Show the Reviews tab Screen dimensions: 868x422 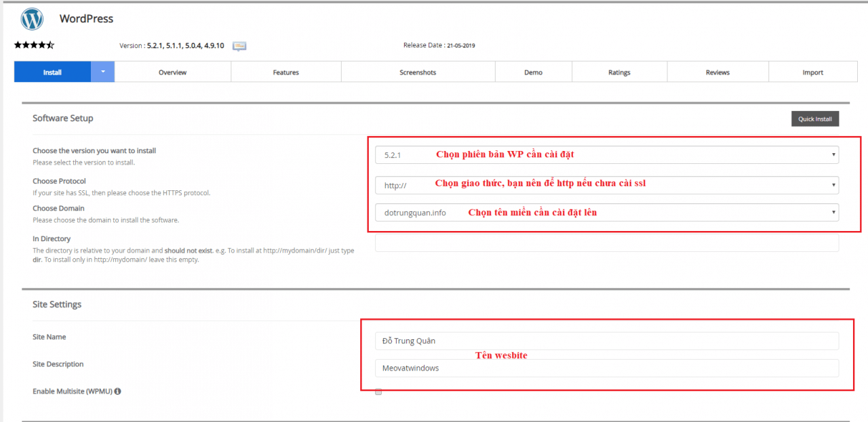coord(717,72)
